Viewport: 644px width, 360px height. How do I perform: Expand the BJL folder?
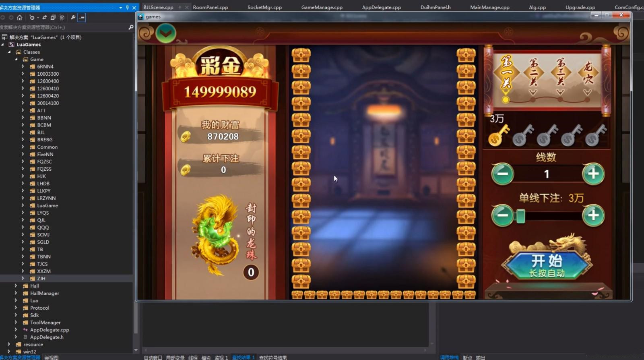[x=23, y=132]
